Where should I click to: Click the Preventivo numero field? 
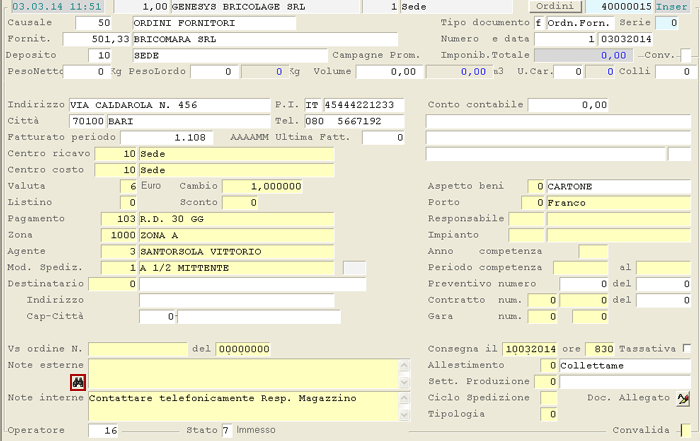coord(583,284)
